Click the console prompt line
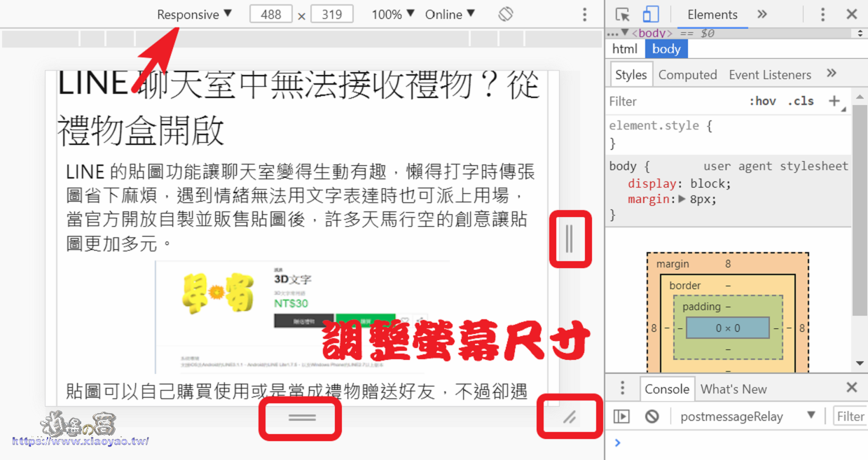 coord(736,442)
